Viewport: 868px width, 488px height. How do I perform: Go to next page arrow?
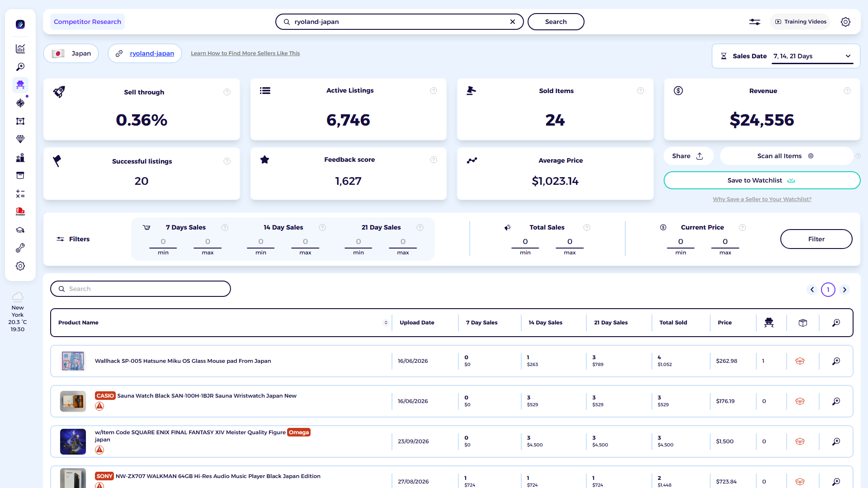click(844, 290)
